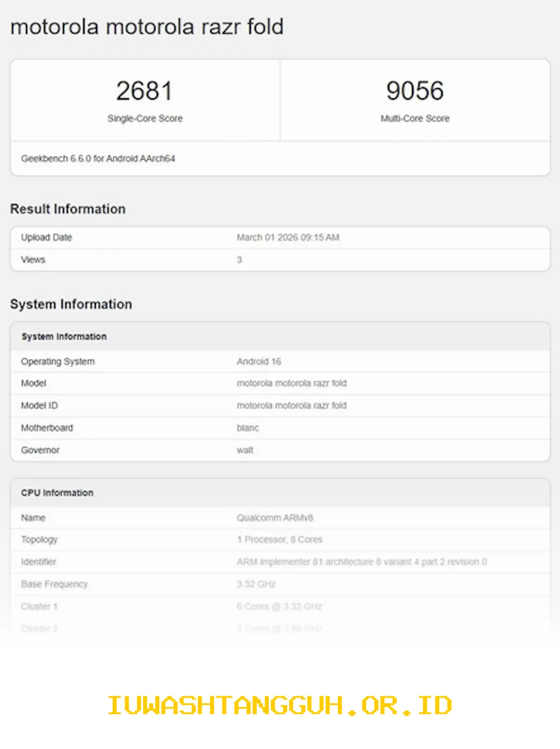Click the 'Operating System' row label
The image size is (560, 749).
click(x=58, y=362)
